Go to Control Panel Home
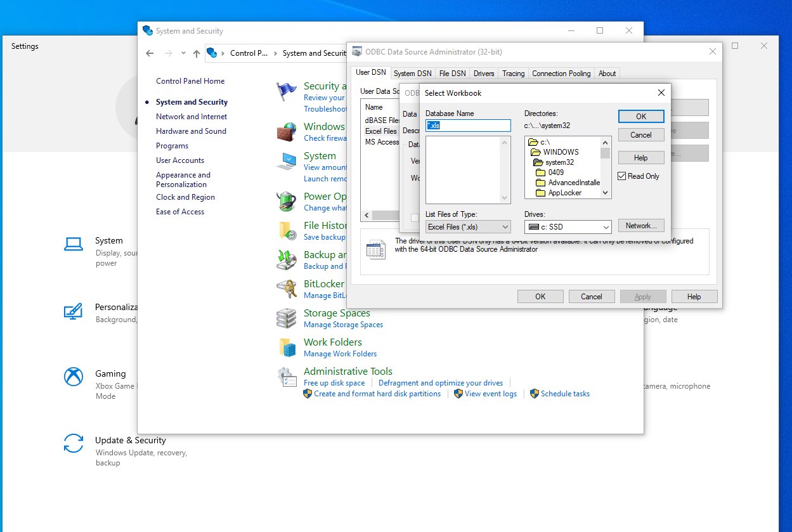792x532 pixels. (x=190, y=81)
